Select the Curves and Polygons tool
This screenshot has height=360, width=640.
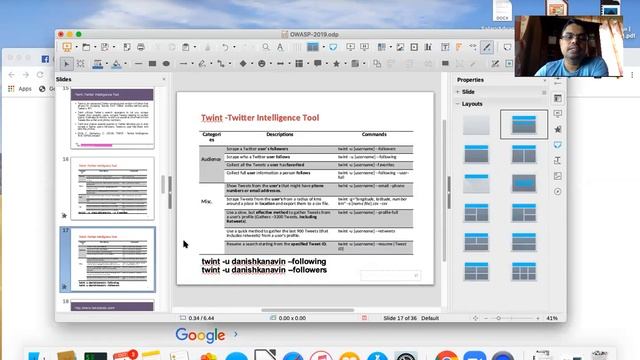(202, 64)
